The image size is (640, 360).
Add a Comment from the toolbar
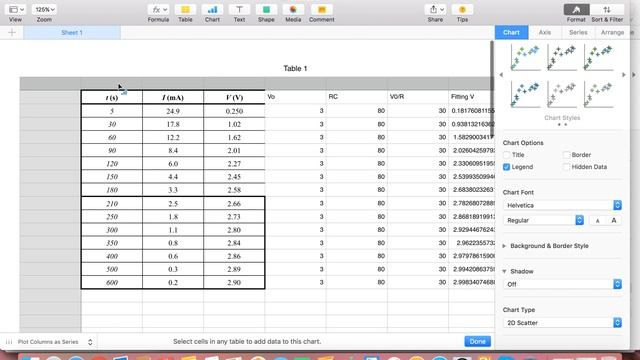pos(322,9)
